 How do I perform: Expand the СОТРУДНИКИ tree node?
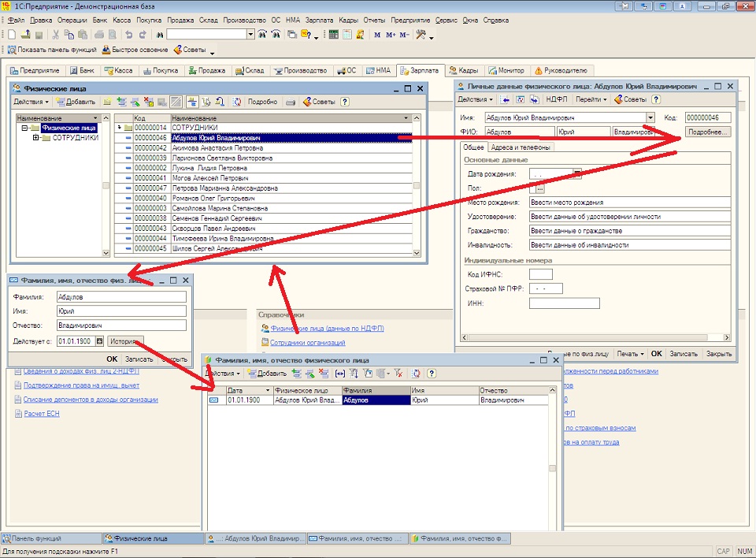coord(35,138)
